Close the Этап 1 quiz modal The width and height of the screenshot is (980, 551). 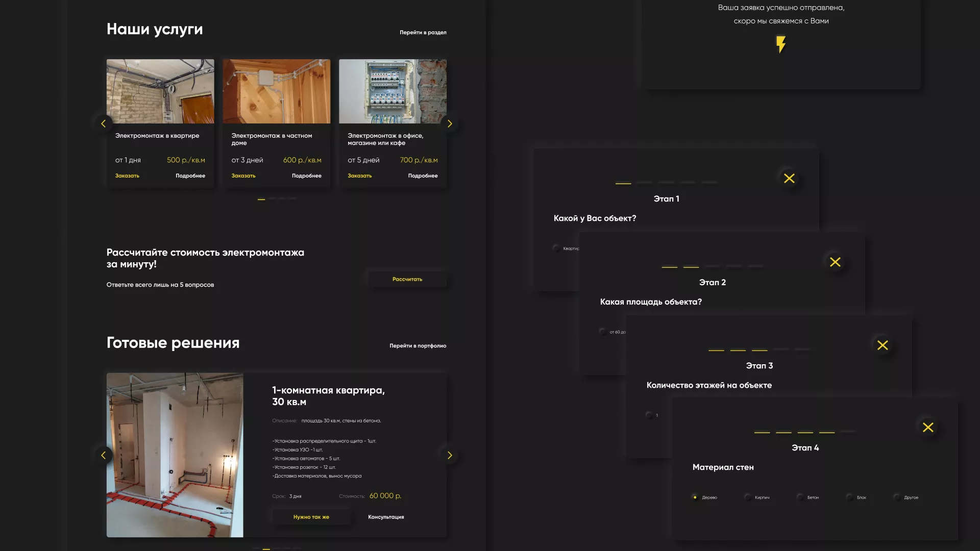click(789, 179)
